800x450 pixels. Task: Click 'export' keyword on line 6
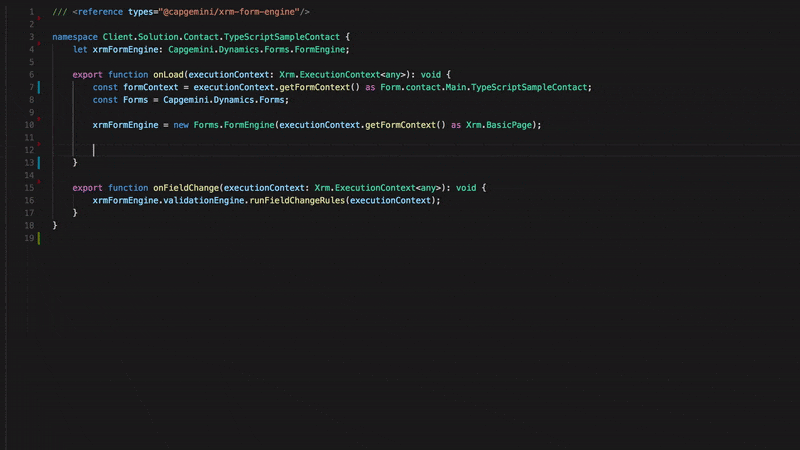coord(87,74)
